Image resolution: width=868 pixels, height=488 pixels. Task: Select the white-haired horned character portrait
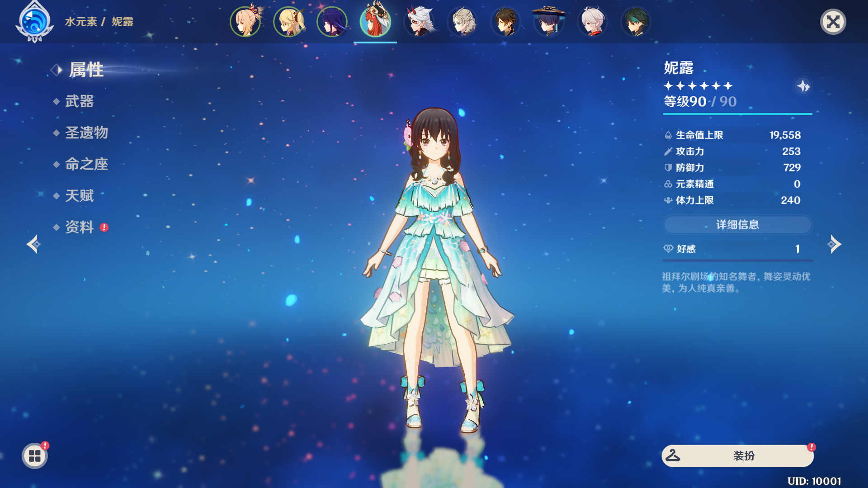[x=419, y=22]
